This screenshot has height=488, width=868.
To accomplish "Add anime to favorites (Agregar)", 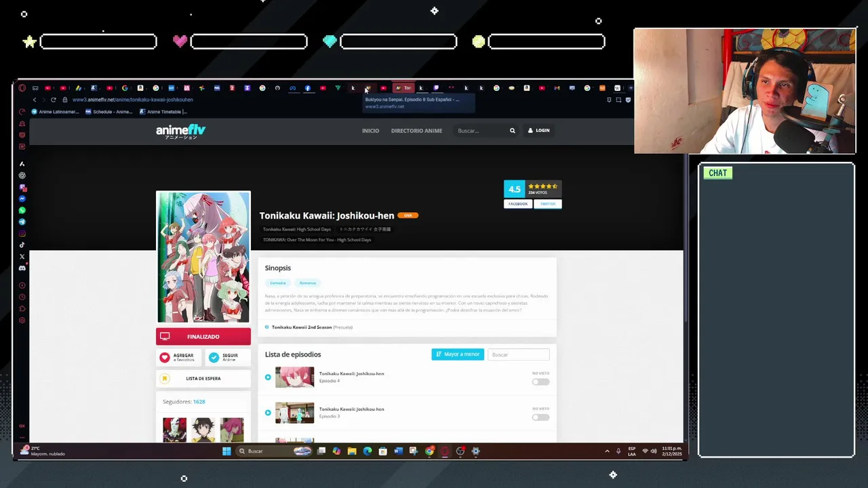I will 178,357.
